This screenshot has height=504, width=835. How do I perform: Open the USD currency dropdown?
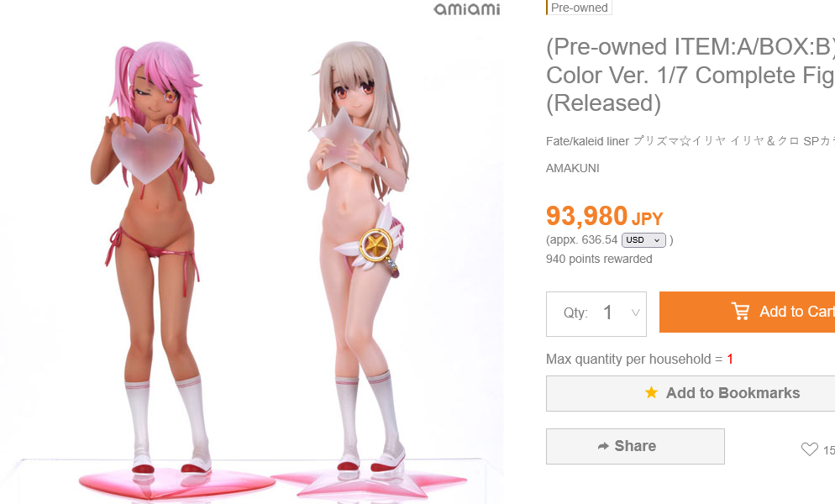[x=643, y=240]
